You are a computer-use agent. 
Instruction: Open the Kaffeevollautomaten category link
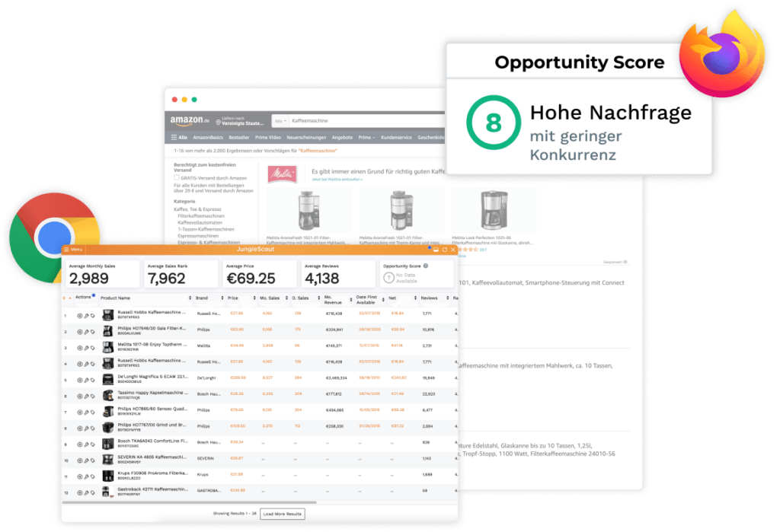coord(200,223)
